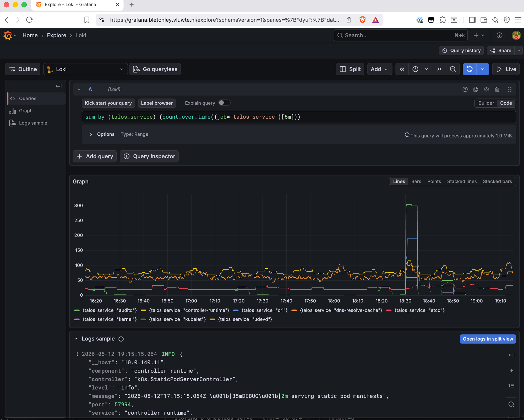The width and height of the screenshot is (524, 420).
Task: Zoom out the time range
Action: point(453,69)
